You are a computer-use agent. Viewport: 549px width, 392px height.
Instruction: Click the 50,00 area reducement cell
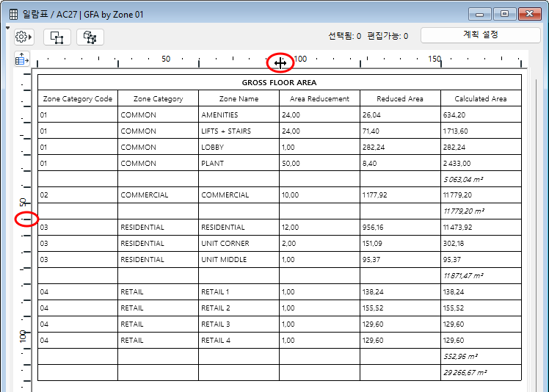[x=319, y=163]
